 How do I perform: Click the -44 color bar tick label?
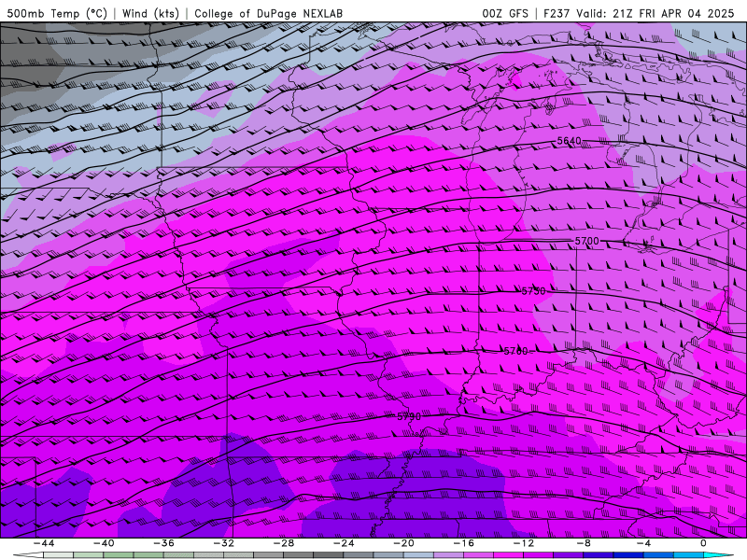pos(44,543)
